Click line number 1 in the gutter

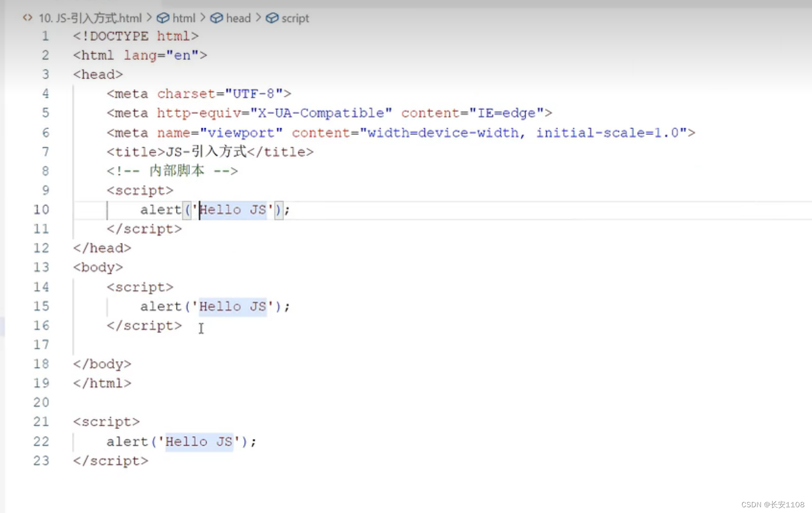tap(45, 36)
